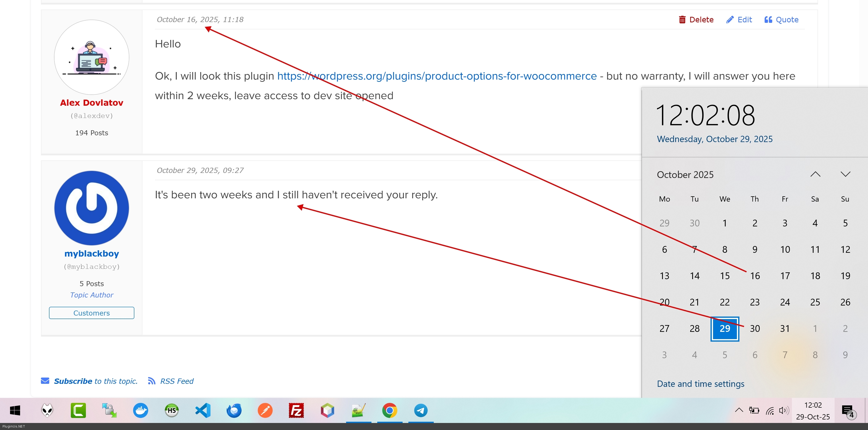Click the October 2025 month header
The image size is (868, 430).
pos(685,174)
